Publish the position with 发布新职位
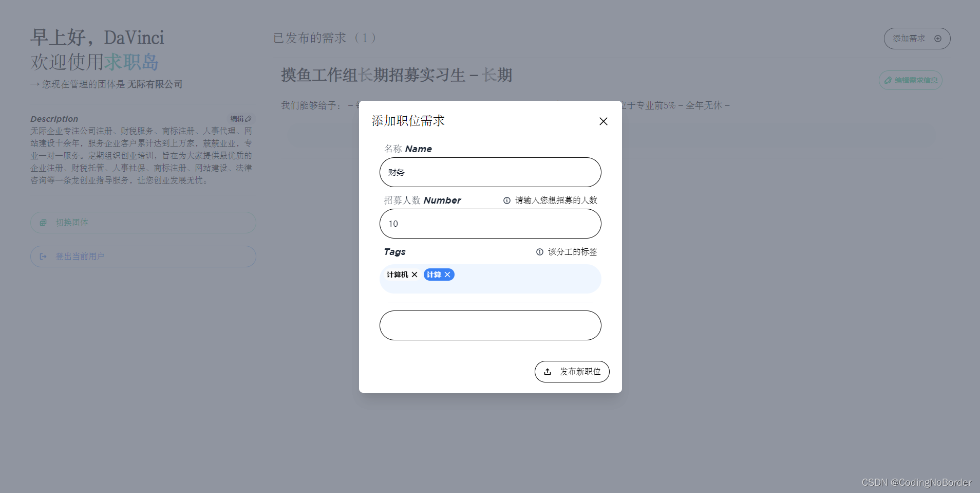This screenshot has width=980, height=493. point(572,372)
